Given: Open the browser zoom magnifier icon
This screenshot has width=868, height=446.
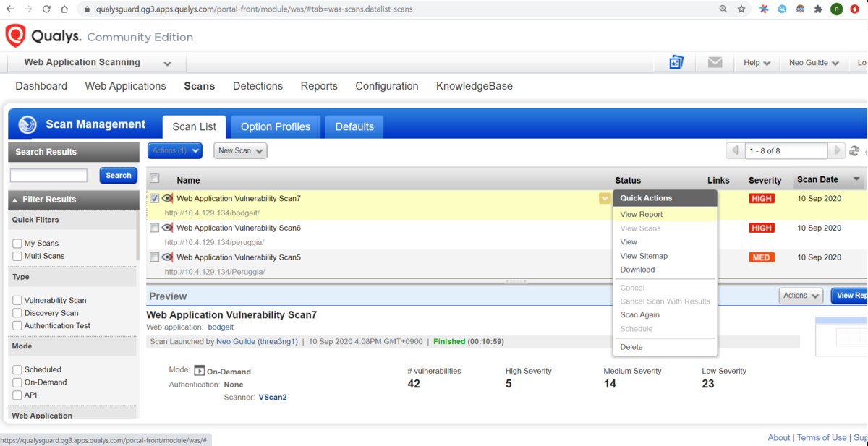Looking at the screenshot, I should (x=723, y=9).
